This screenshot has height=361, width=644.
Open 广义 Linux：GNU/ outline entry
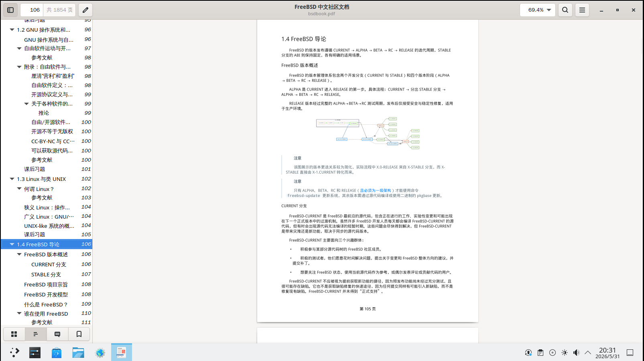49,217
